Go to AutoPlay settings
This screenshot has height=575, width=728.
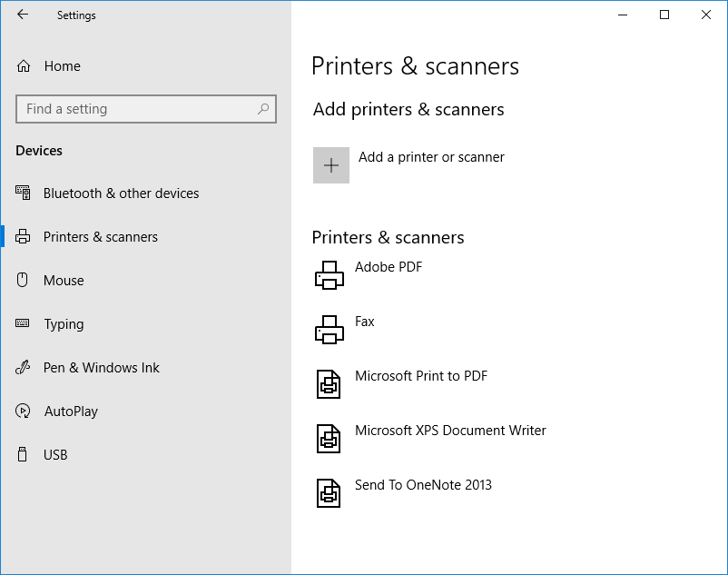71,411
